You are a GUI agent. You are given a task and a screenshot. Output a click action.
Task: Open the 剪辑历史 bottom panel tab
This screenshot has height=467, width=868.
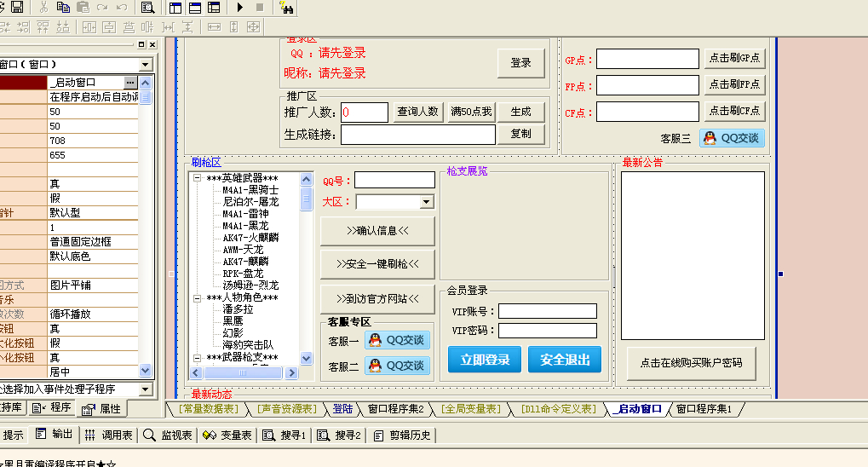tap(402, 435)
